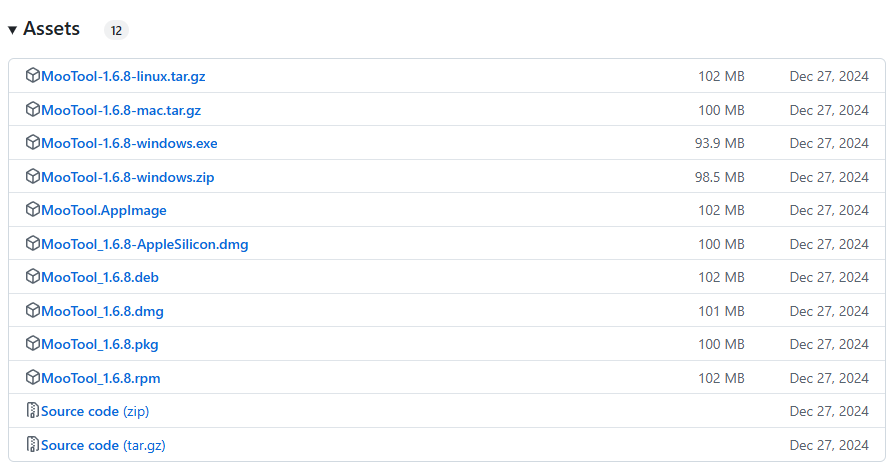Click package icon beside MooTool.AppImage
The width and height of the screenshot is (891, 469).
click(x=33, y=210)
